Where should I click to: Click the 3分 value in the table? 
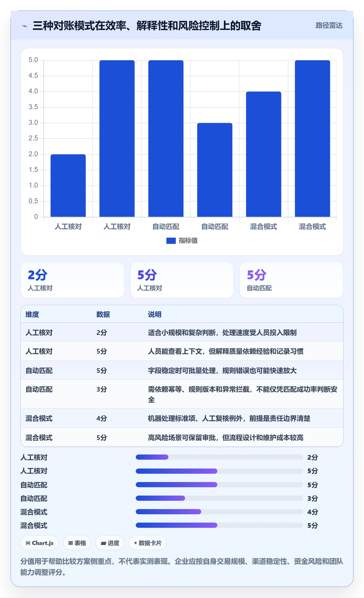pyautogui.click(x=102, y=389)
